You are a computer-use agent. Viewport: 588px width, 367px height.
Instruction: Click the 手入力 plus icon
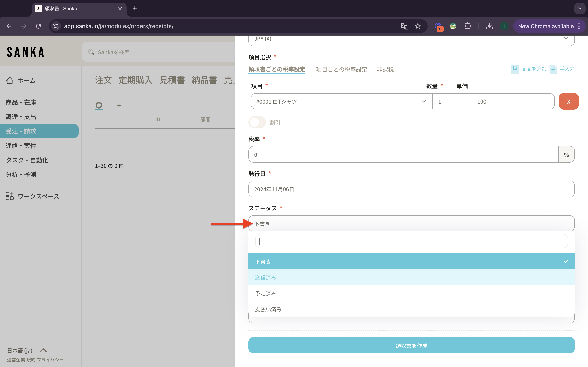coord(553,69)
